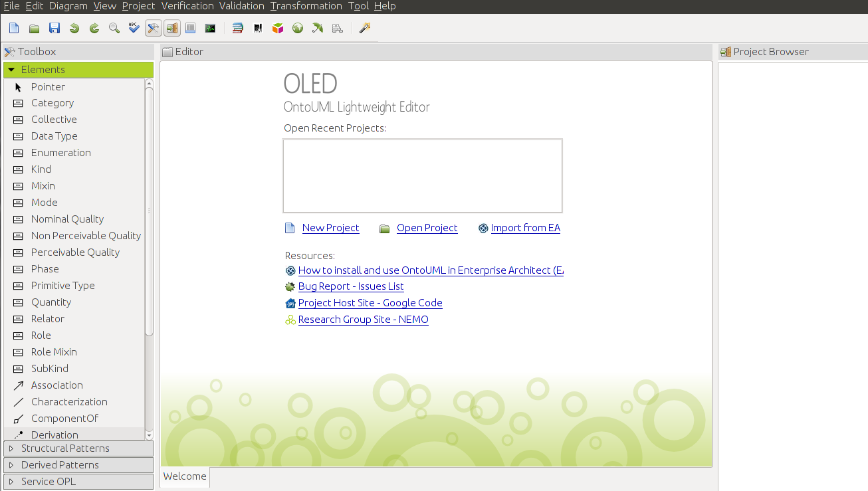Click the floppy disk save icon

click(54, 28)
